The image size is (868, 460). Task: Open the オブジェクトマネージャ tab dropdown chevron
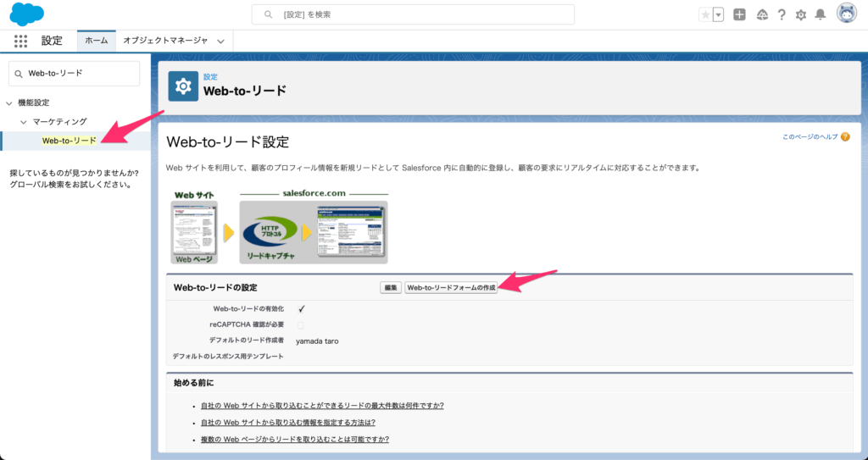pos(221,42)
